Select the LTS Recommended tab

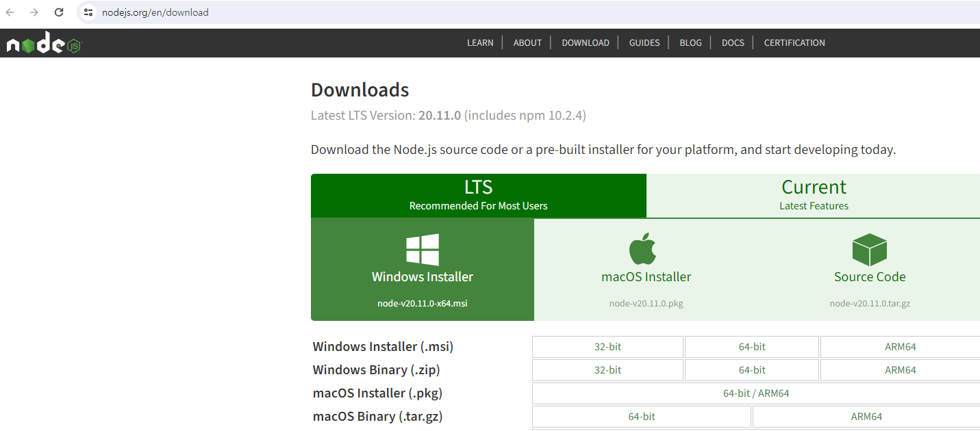click(x=479, y=196)
